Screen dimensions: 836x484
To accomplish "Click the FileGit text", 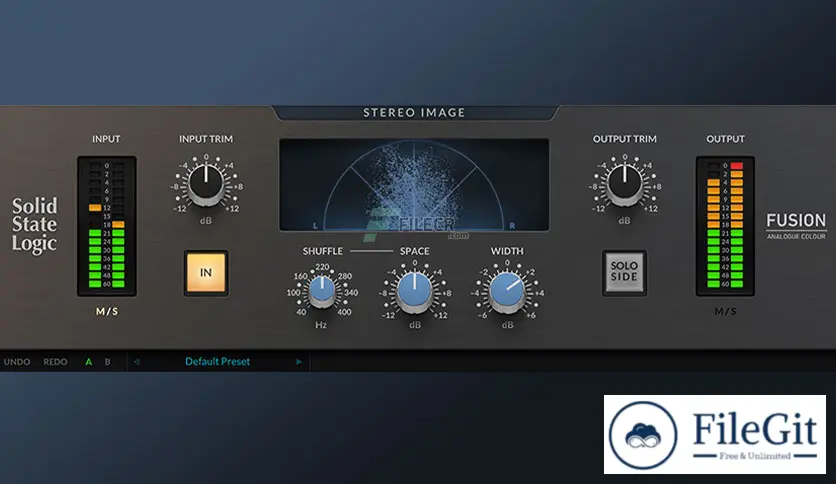I will (755, 429).
